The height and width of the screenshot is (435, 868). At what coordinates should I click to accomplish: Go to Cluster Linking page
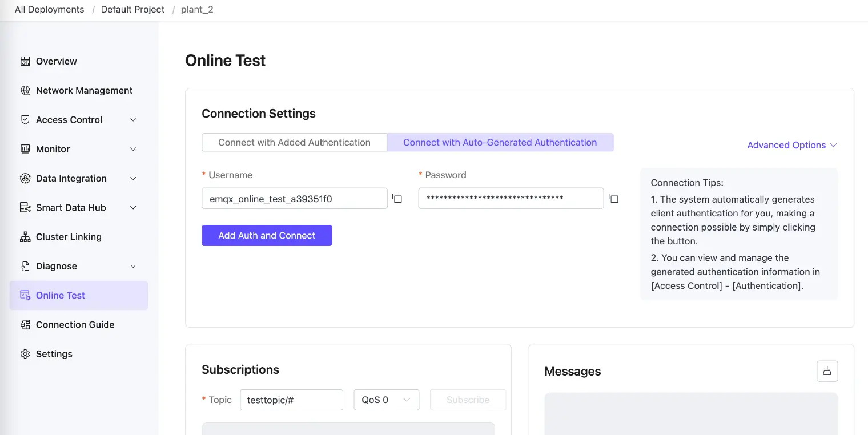coord(79,237)
